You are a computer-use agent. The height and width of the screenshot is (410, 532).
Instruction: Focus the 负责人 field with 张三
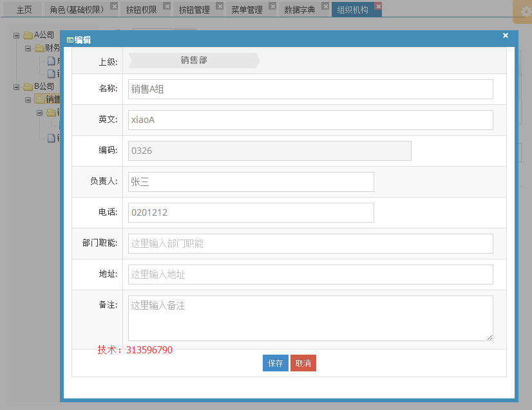click(x=251, y=182)
